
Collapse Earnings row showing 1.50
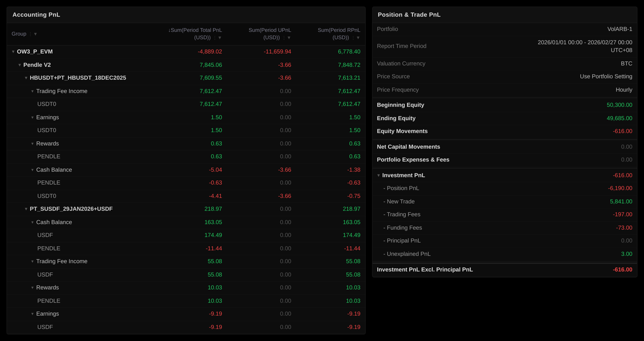pyautogui.click(x=32, y=117)
